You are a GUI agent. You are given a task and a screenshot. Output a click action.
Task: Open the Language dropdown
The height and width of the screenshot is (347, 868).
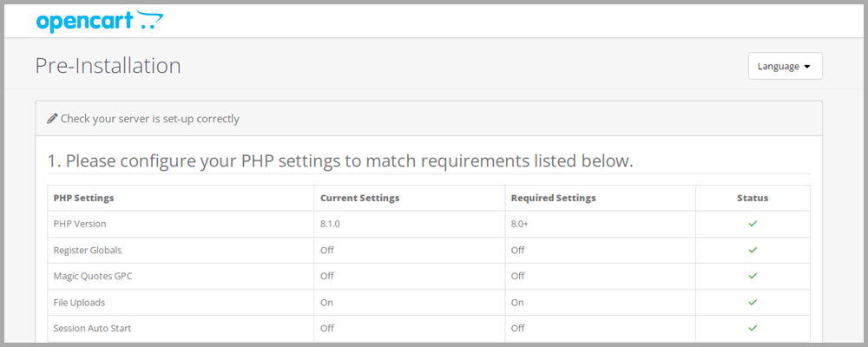785,66
